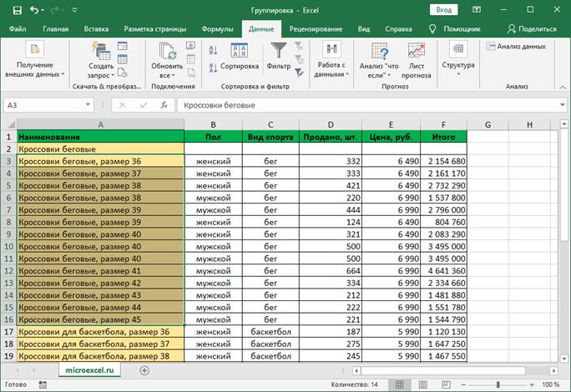Click the Вход sign-in button

(444, 10)
